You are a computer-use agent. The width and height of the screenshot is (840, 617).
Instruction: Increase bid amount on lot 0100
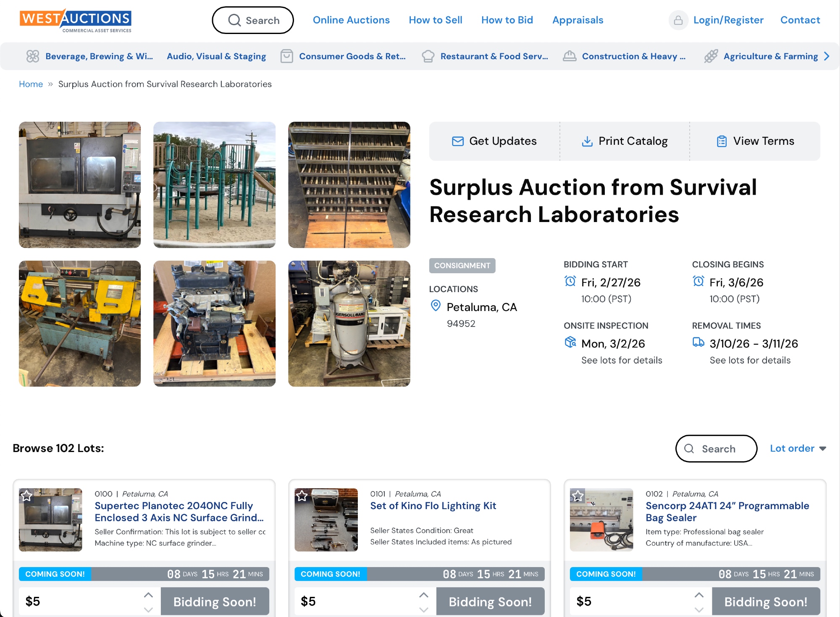(x=148, y=595)
